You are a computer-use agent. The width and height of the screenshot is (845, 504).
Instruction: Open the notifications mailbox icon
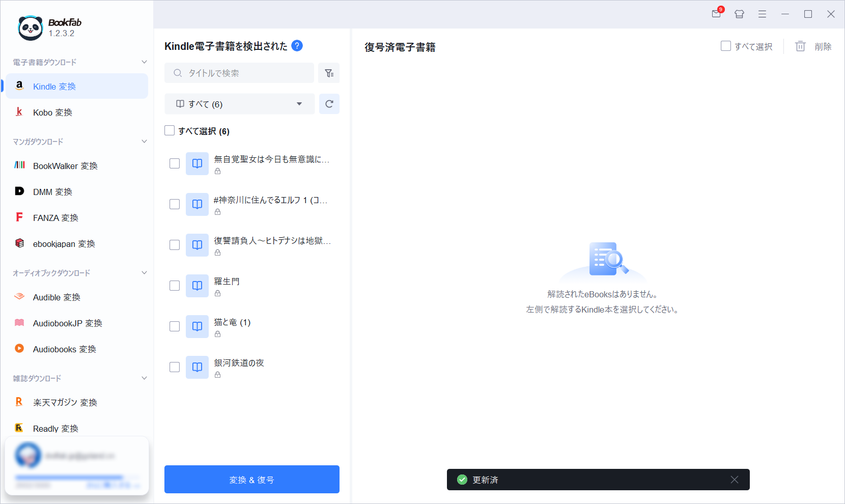point(717,13)
